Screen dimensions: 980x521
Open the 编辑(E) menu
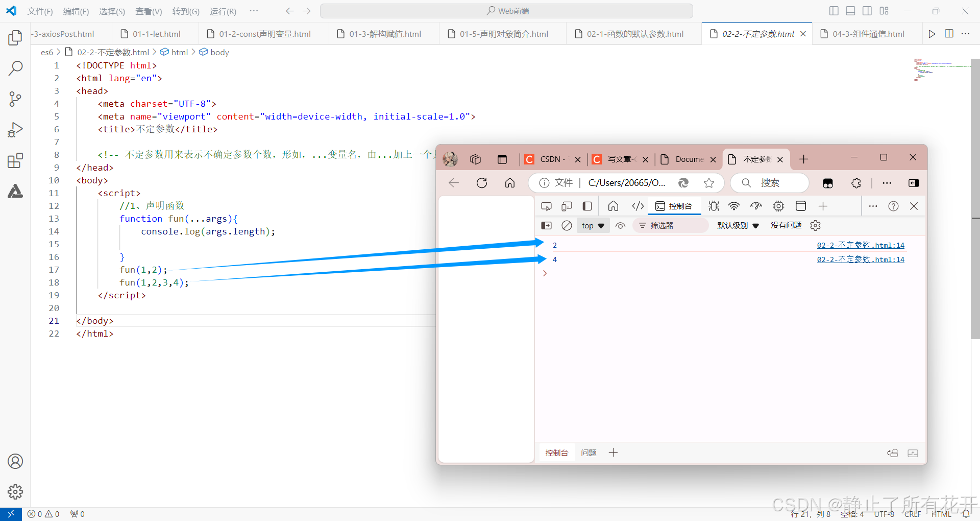(76, 11)
